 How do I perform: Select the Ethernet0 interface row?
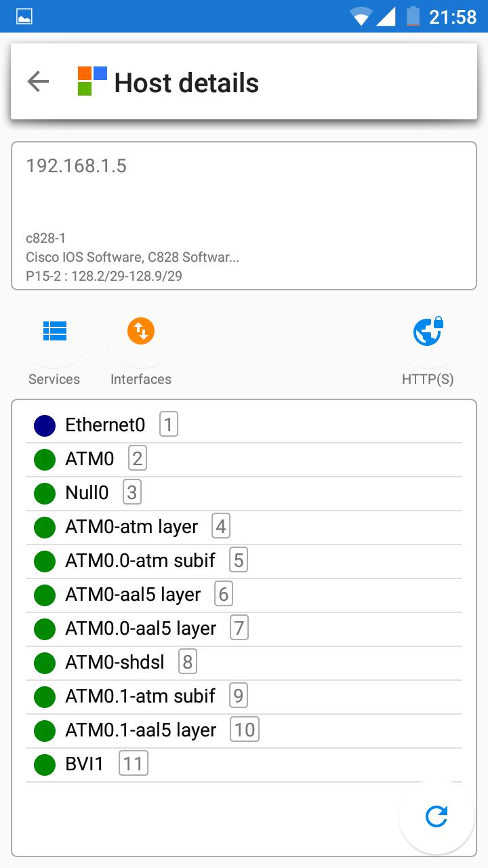[244, 426]
